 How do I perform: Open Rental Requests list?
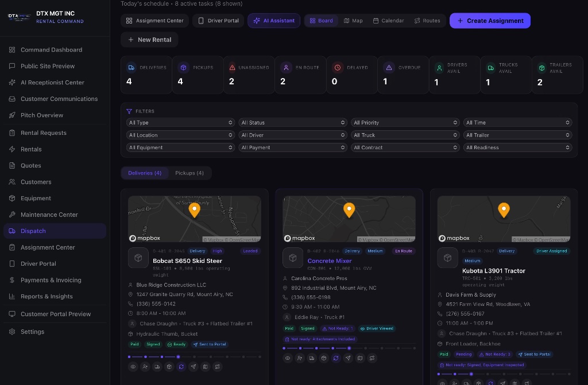55,133
